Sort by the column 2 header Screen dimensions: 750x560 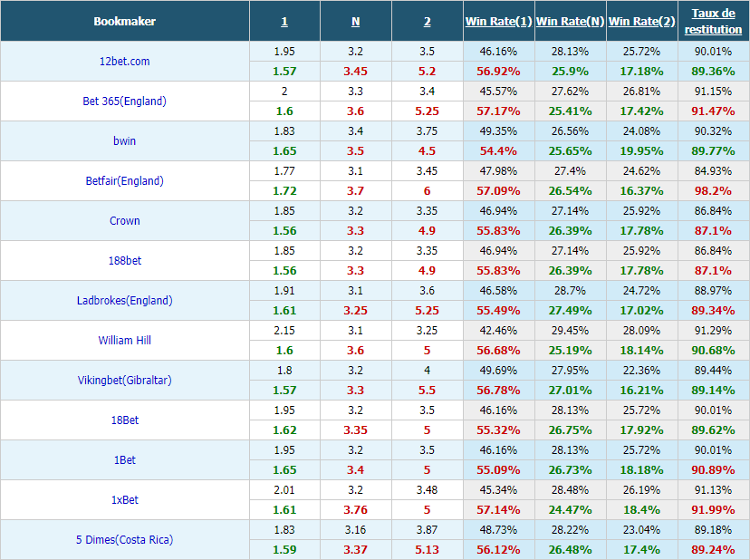coord(428,22)
